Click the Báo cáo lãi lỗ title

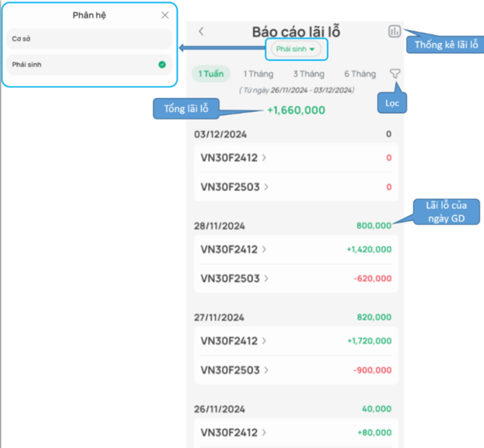[296, 32]
